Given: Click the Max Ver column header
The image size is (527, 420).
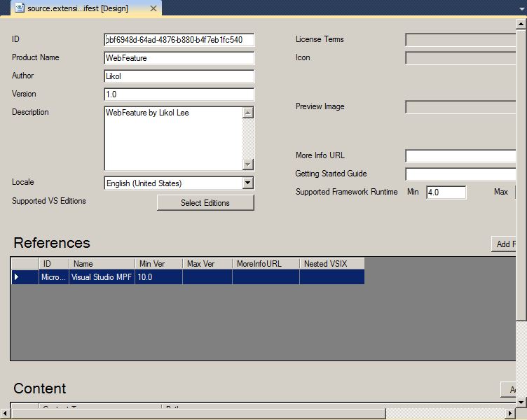Looking at the screenshot, I should click(207, 263).
